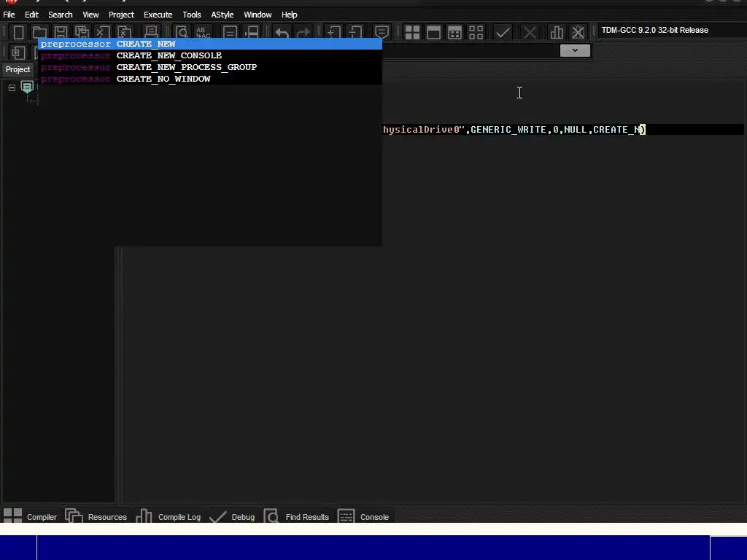Open Find with the magnifier icon
The height and width of the screenshot is (560, 747).
[182, 32]
